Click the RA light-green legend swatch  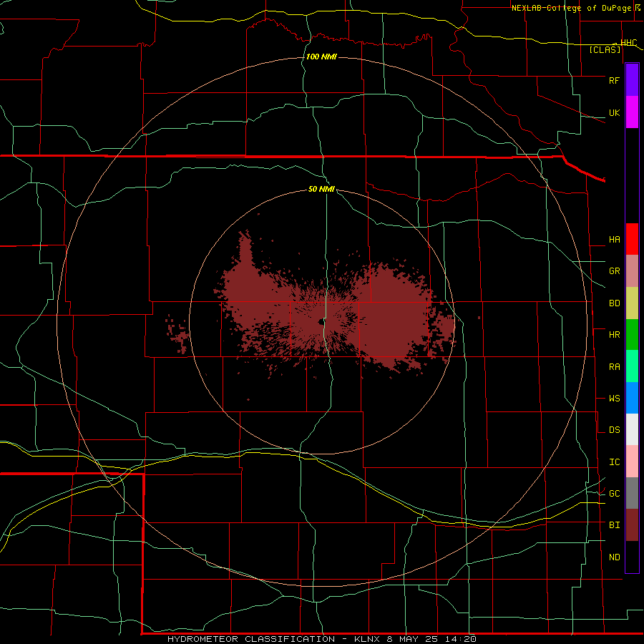[632, 366]
